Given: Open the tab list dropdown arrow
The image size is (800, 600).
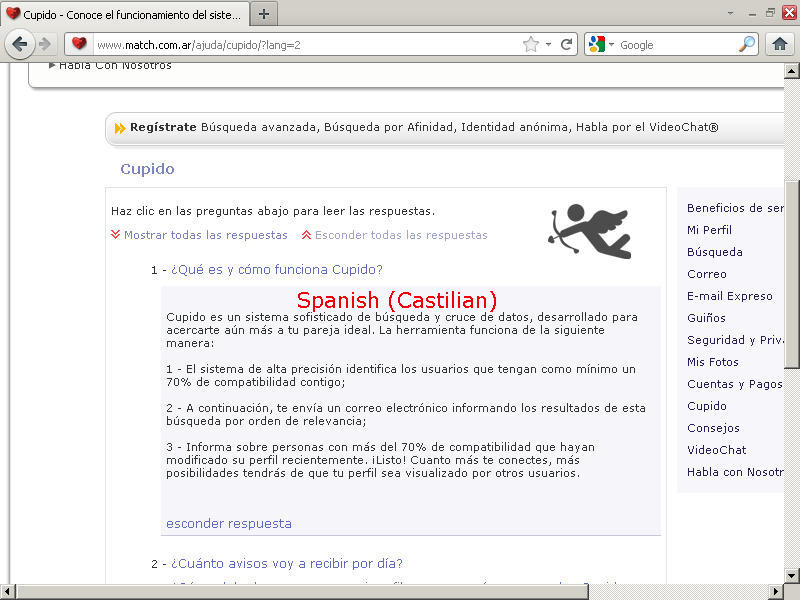Looking at the screenshot, I should 730,13.
